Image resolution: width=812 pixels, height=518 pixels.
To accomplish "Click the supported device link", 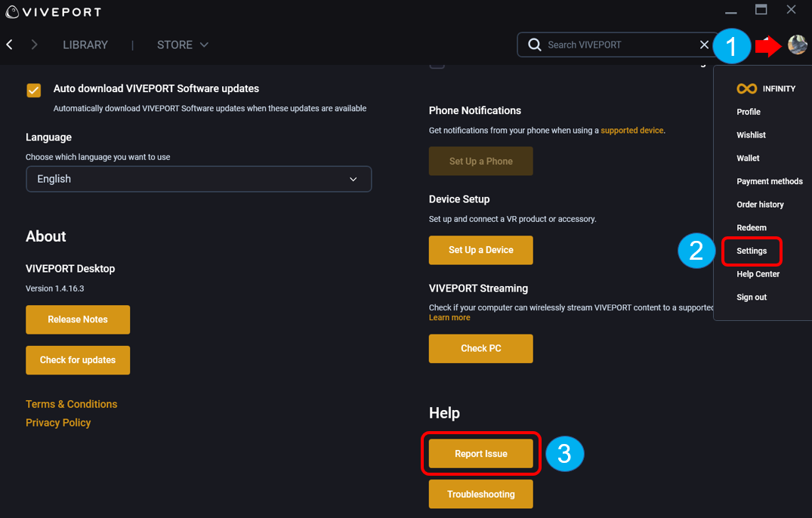I will click(x=631, y=131).
